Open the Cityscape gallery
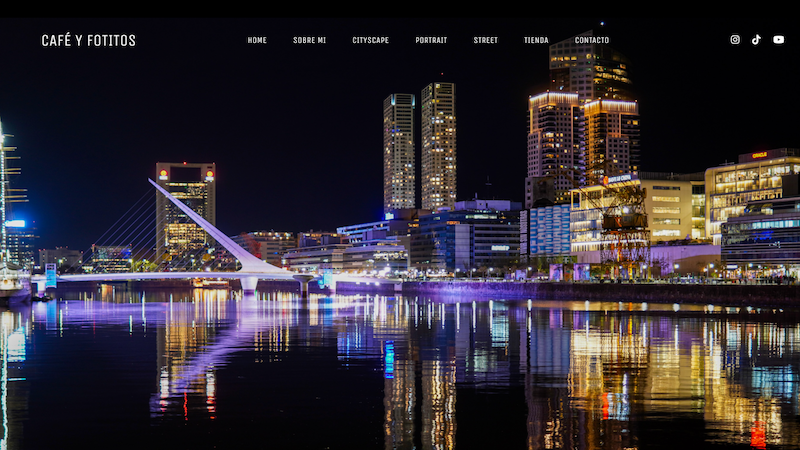800x450 pixels. tap(370, 40)
